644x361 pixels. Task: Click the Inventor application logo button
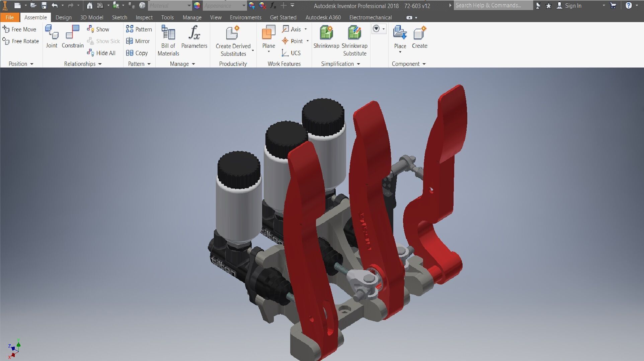[x=5, y=6]
